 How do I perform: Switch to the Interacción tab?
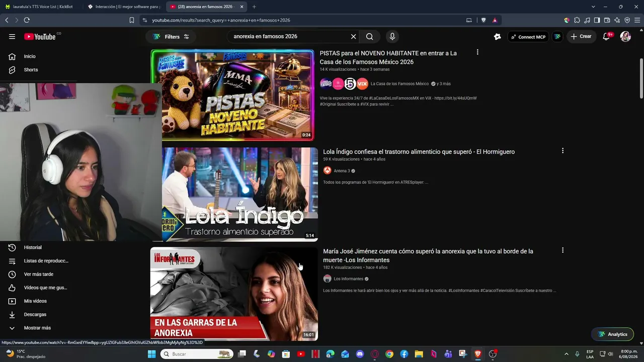[x=124, y=7]
